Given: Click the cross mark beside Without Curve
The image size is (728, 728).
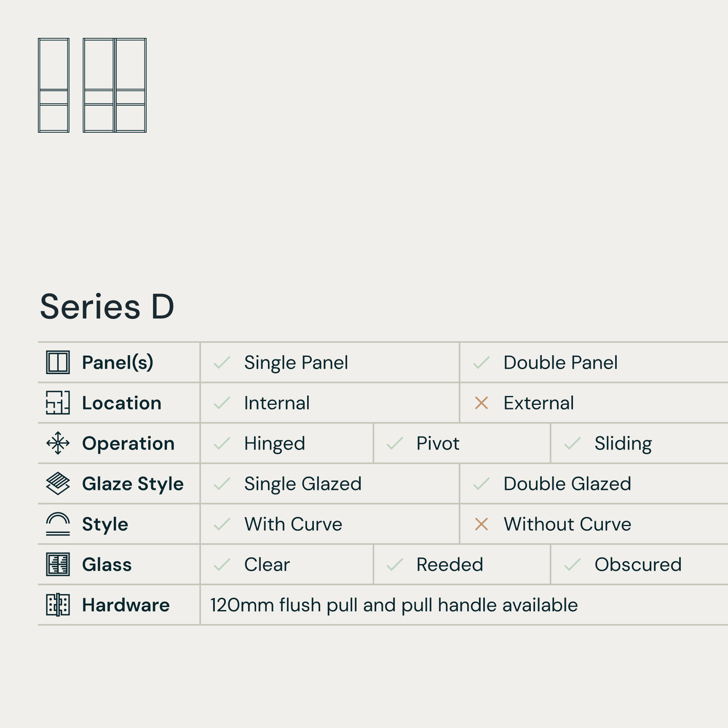Looking at the screenshot, I should (481, 524).
